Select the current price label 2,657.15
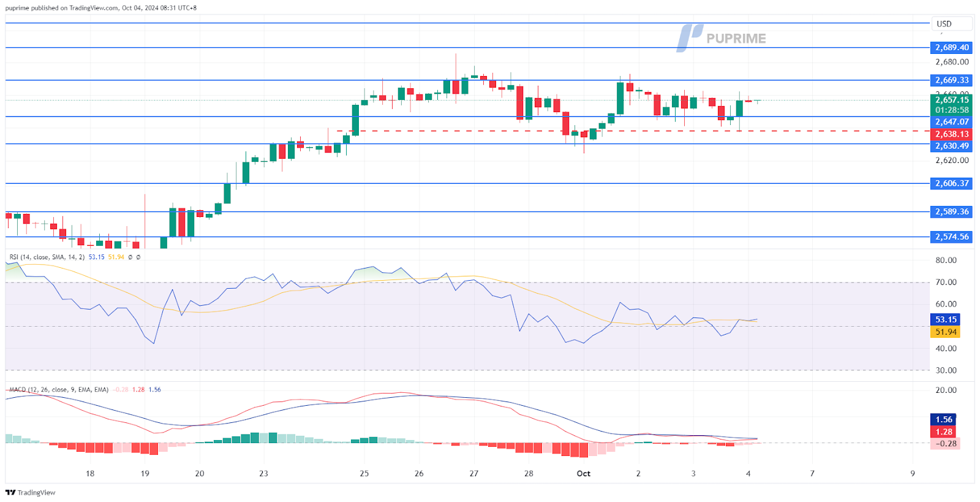980x502 pixels. [951, 100]
